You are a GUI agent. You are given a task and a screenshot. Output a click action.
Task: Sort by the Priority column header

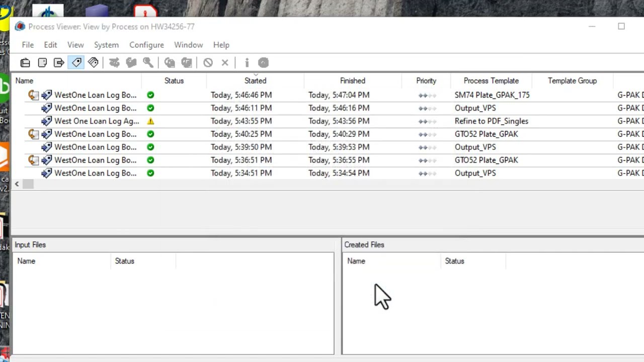click(x=426, y=80)
